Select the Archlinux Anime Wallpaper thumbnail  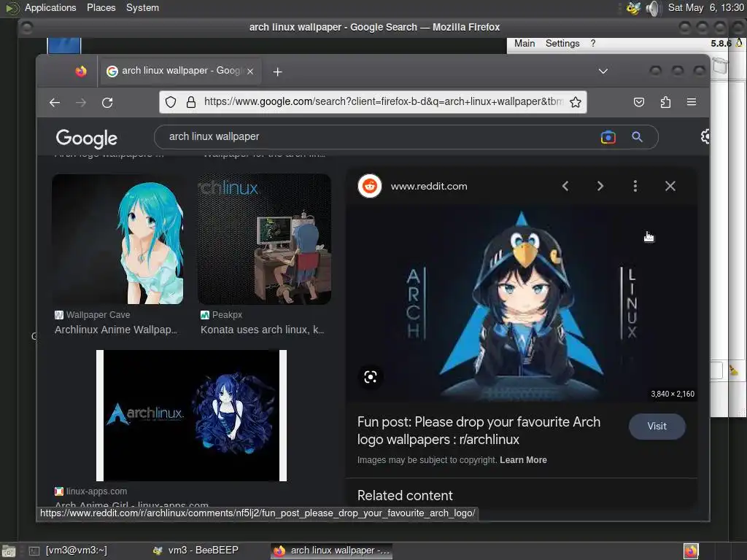pyautogui.click(x=117, y=239)
